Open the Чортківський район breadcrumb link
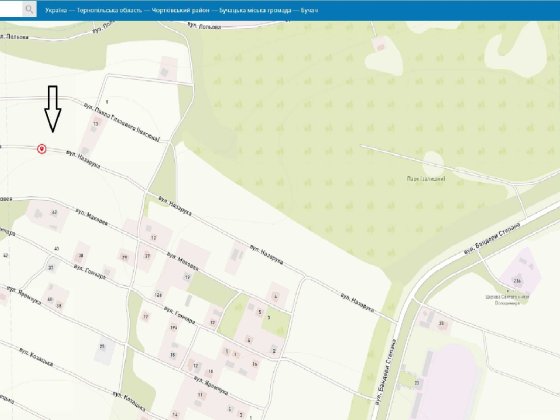 180,10
